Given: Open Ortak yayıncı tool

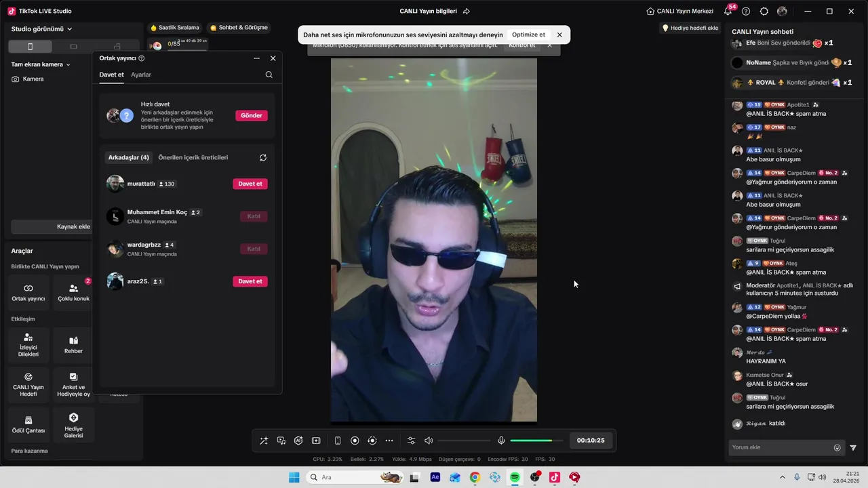Looking at the screenshot, I should point(28,293).
